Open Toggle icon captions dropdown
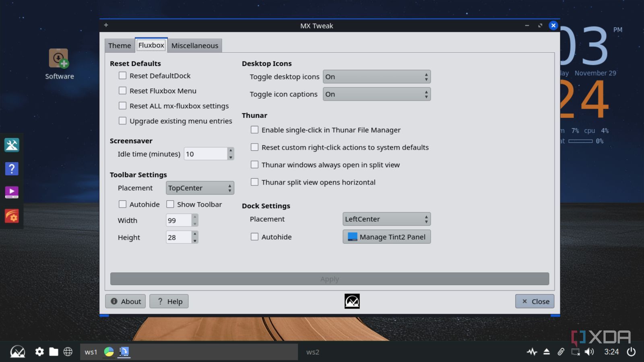644x362 pixels. click(377, 94)
